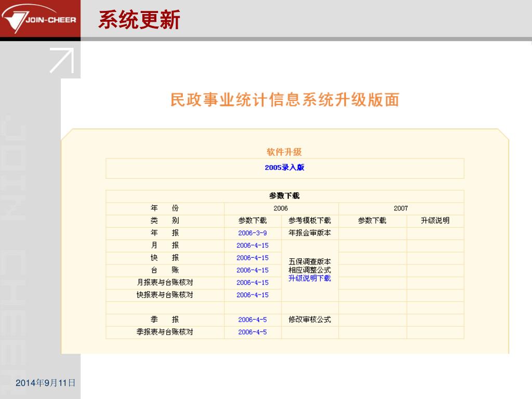Select the 修改审核公式 cell
Viewport: 532px width, 399px height.
(310, 320)
